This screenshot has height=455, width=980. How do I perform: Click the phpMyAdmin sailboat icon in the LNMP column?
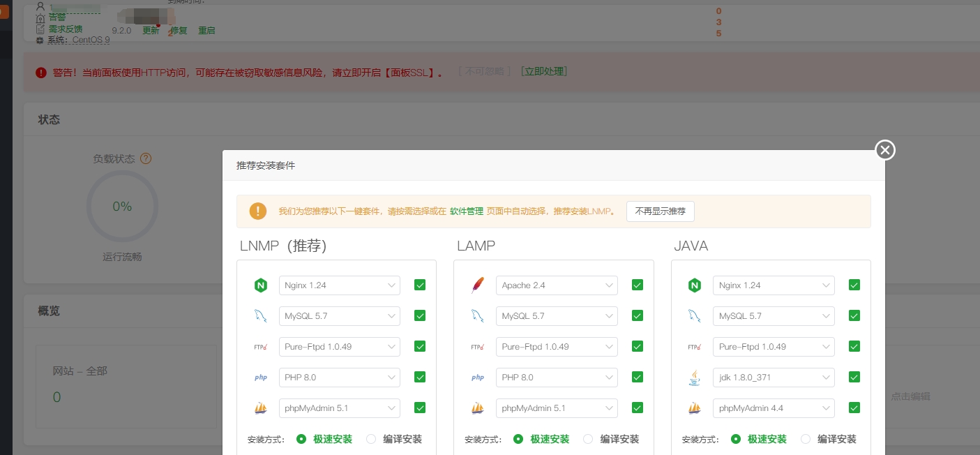tap(261, 408)
